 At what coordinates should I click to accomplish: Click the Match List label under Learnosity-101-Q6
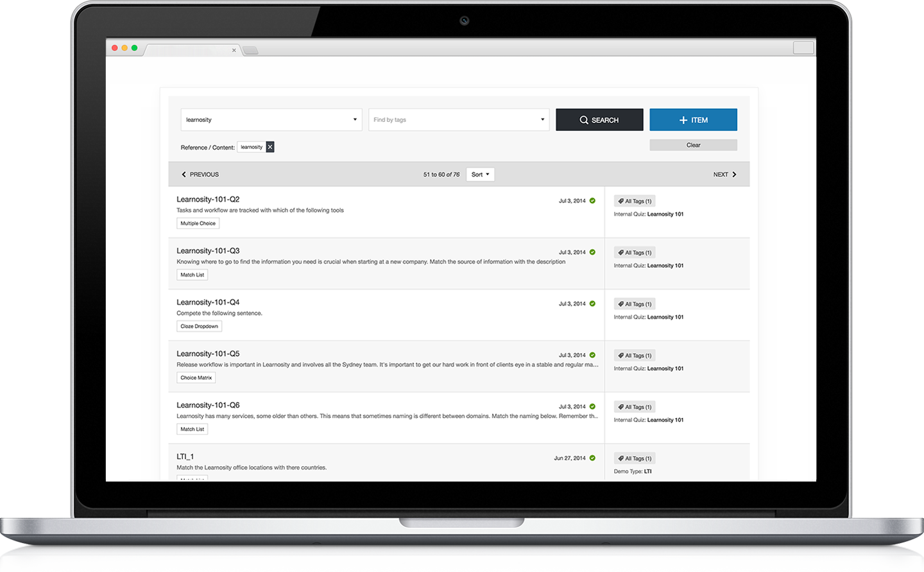tap(193, 429)
